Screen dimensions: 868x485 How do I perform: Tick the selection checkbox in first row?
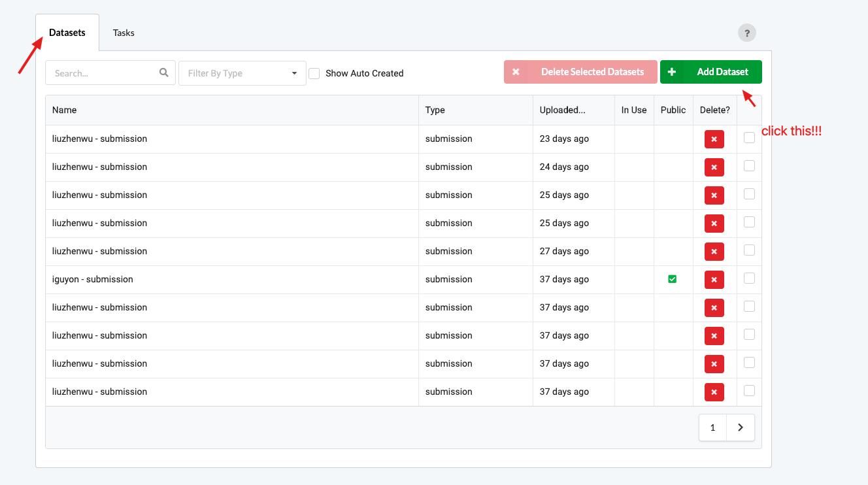coord(749,138)
